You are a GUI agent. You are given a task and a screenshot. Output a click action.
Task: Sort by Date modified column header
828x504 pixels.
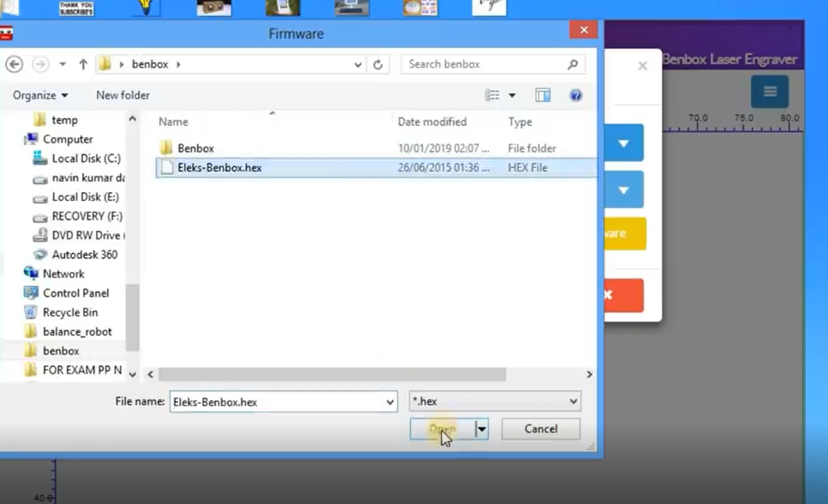click(x=432, y=122)
